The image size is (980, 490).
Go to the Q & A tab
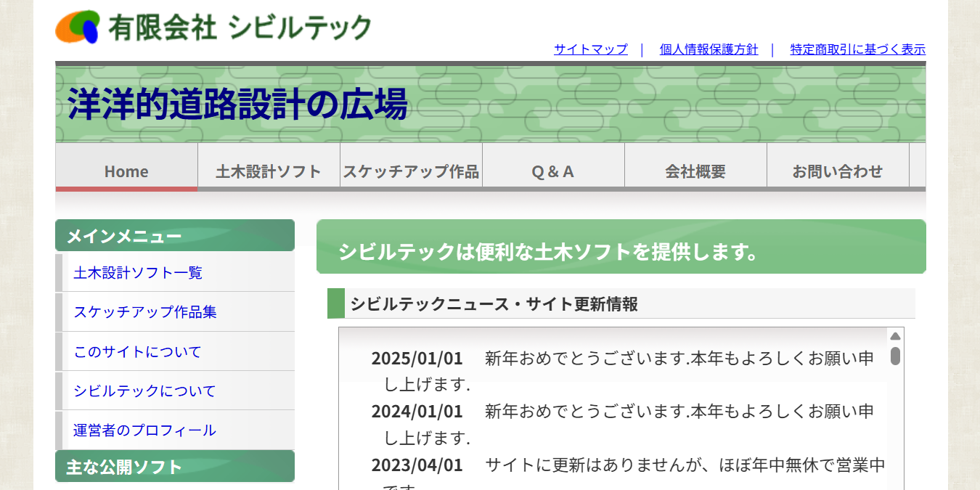[x=553, y=171]
